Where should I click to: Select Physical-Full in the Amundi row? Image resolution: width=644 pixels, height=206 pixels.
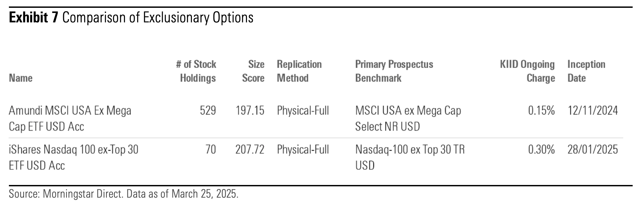coord(303,111)
